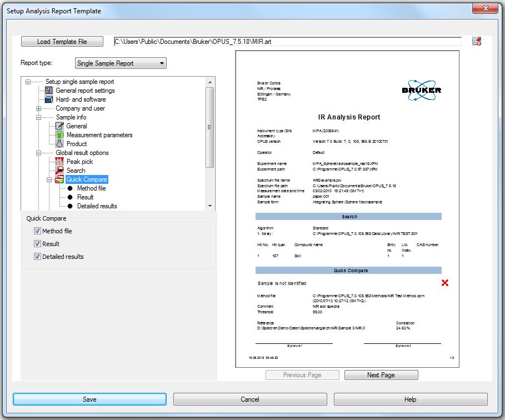The width and height of the screenshot is (505, 420).
Task: Click the Product flask icon
Action: [x=60, y=144]
